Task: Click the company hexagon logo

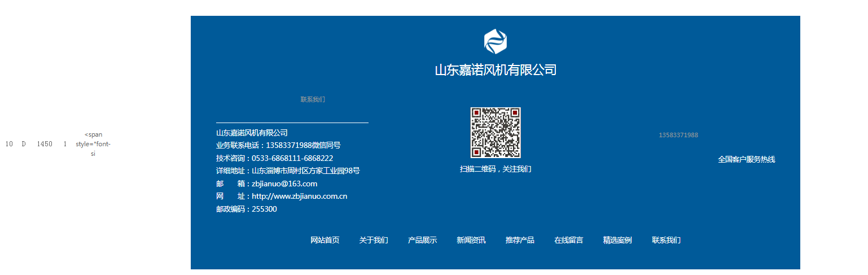Action: 496,41
